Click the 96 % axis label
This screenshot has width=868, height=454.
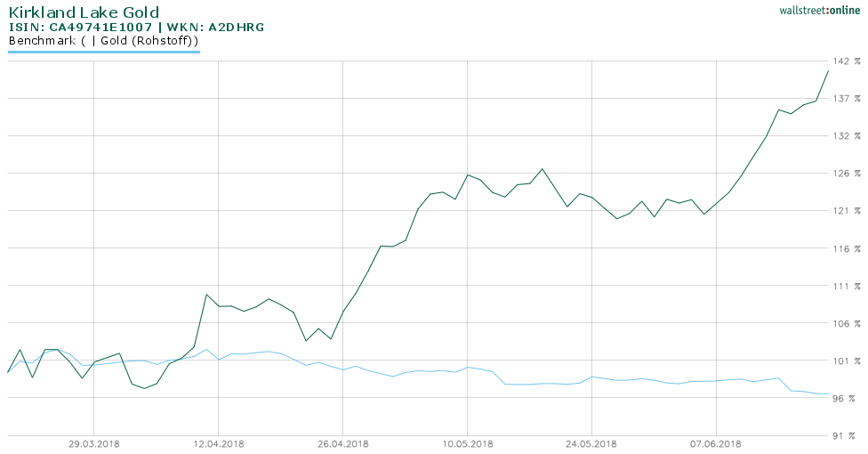846,398
